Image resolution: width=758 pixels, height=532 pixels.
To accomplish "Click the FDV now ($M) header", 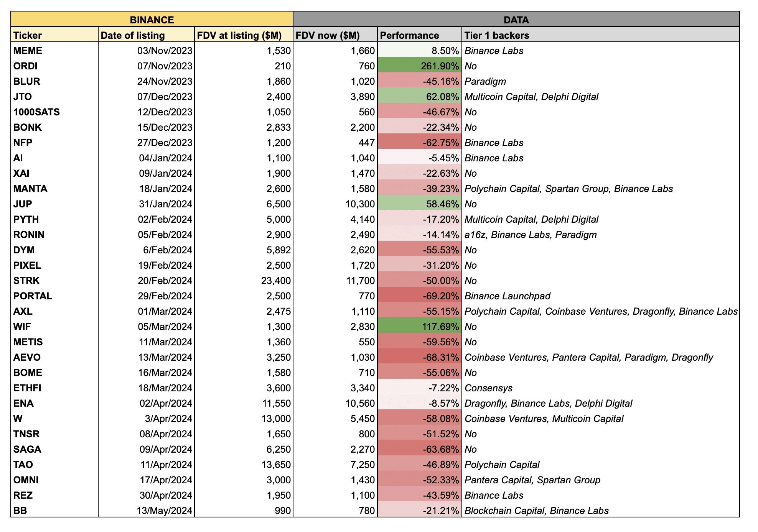I will point(328,35).
